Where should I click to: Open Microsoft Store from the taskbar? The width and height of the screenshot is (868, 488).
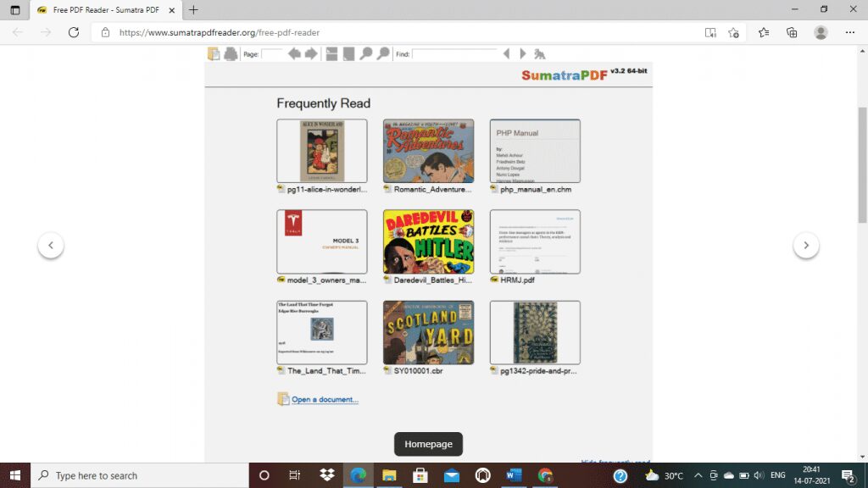[x=420, y=475]
